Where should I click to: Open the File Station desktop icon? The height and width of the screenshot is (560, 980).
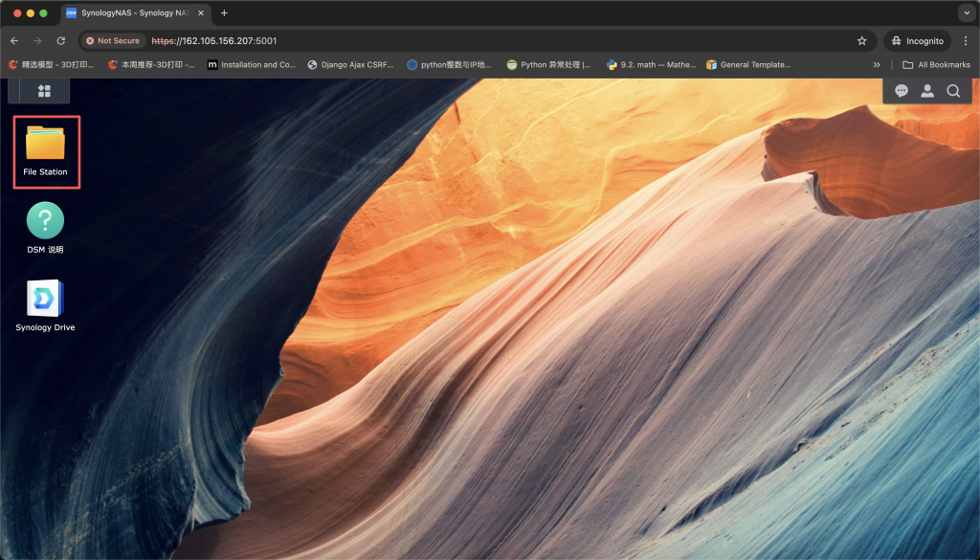[x=45, y=150]
